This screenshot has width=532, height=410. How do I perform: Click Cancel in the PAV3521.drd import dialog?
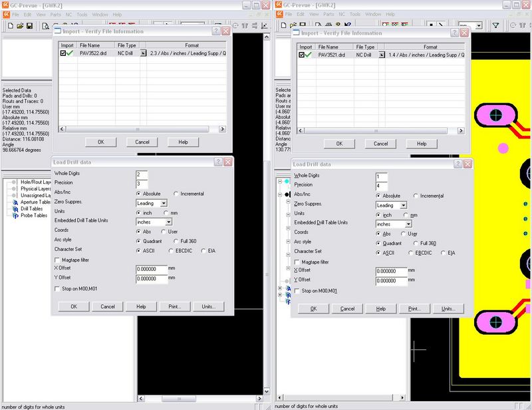point(380,144)
